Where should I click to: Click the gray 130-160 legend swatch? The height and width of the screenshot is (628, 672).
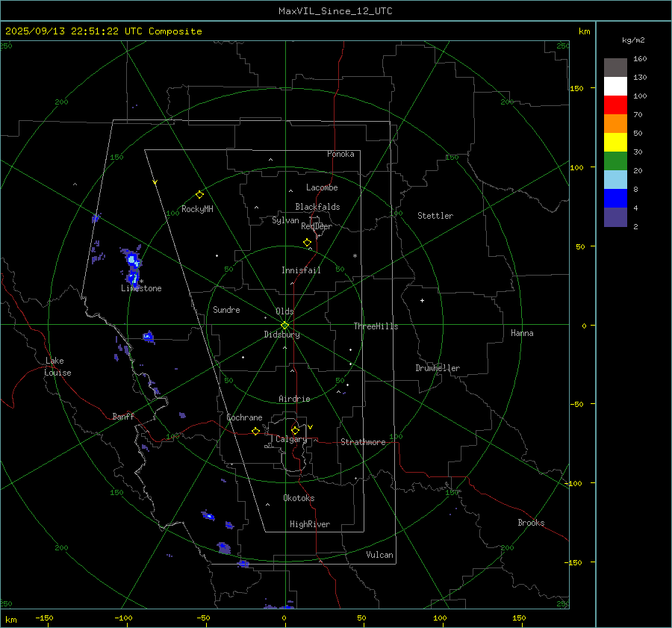(615, 68)
